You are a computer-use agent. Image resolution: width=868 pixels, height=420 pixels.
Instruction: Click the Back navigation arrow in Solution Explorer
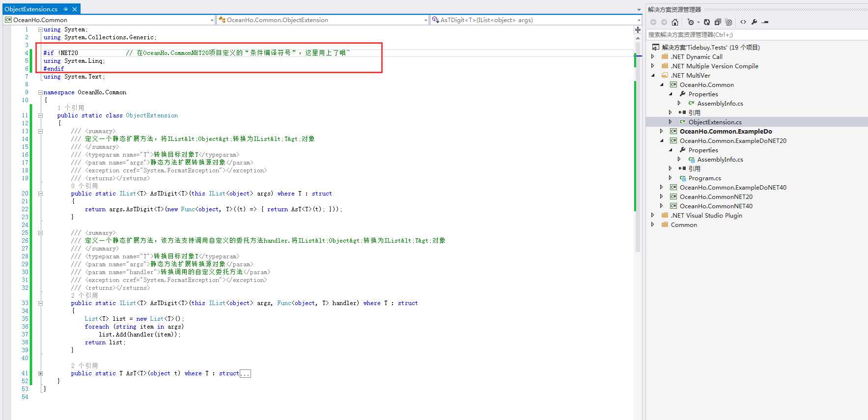(653, 22)
